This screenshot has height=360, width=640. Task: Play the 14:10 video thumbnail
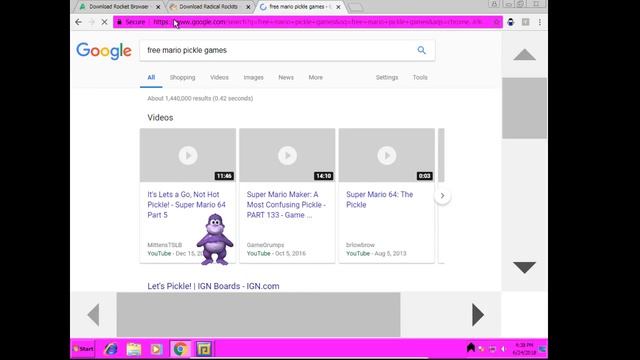(287, 155)
